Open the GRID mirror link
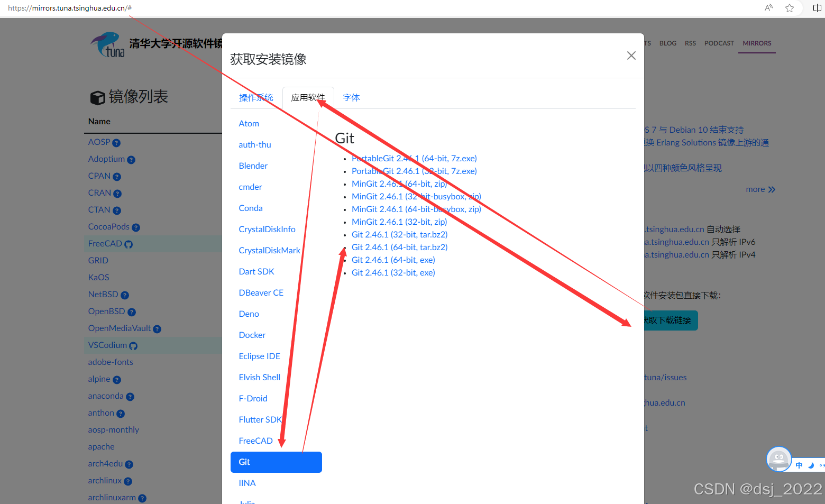This screenshot has width=825, height=504. click(x=98, y=260)
